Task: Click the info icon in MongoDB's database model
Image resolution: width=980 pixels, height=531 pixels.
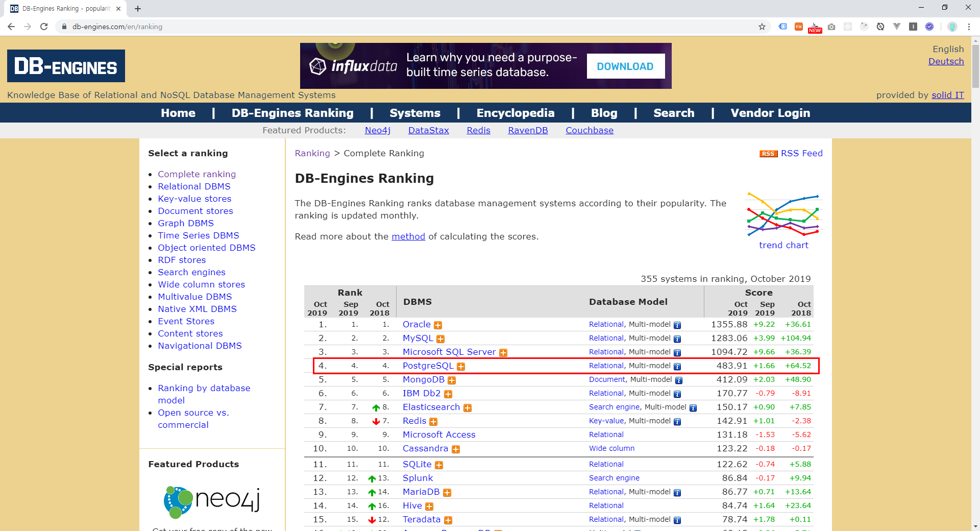Action: tap(679, 380)
